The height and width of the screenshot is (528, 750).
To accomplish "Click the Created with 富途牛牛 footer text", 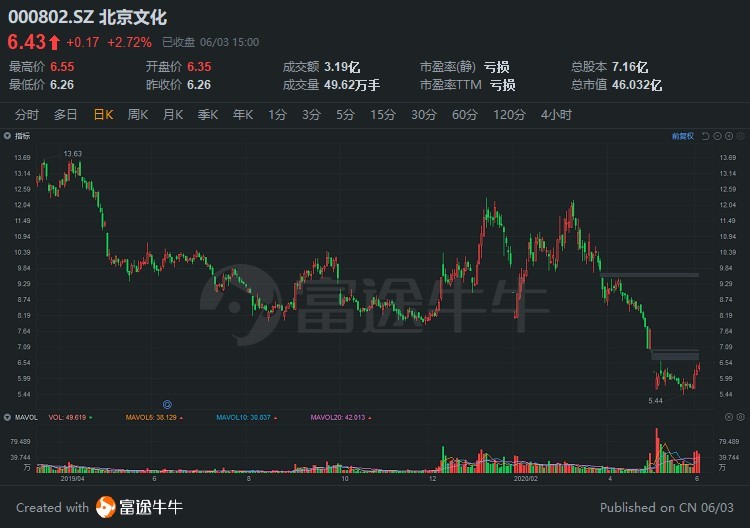I will tap(99, 507).
